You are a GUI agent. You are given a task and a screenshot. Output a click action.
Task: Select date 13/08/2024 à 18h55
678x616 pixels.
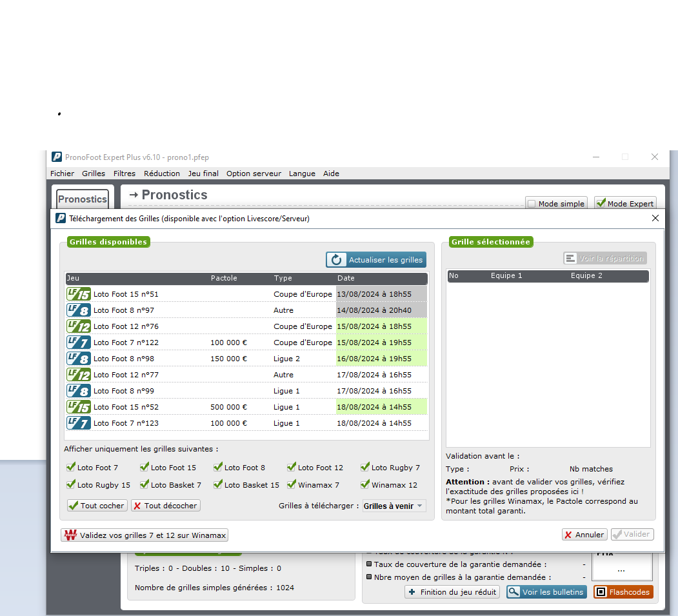click(381, 294)
